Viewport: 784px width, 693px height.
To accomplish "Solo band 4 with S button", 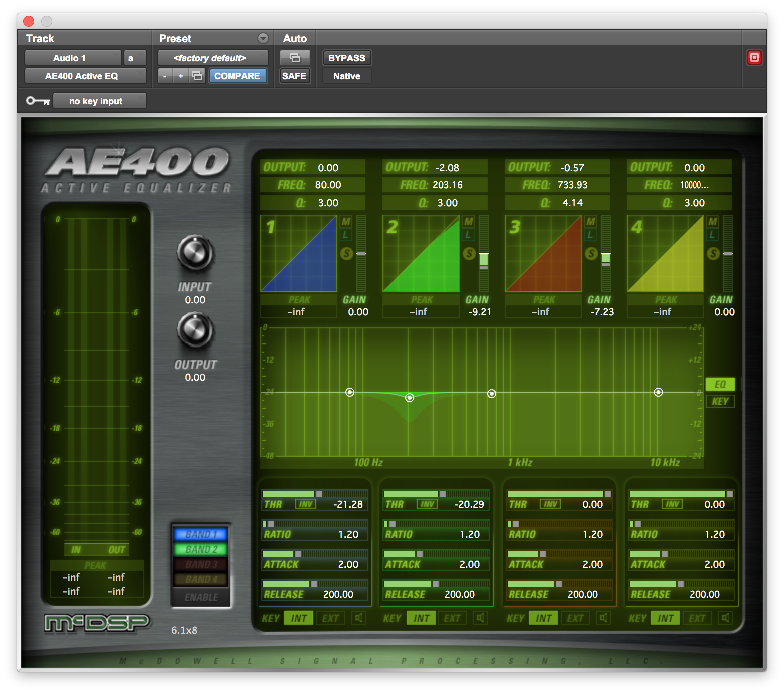I will [713, 254].
